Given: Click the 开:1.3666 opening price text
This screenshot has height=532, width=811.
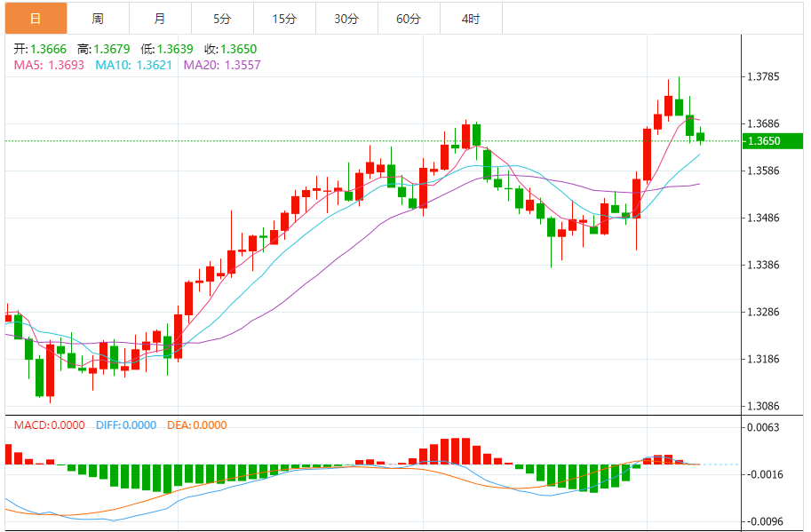Looking at the screenshot, I should click(40, 49).
